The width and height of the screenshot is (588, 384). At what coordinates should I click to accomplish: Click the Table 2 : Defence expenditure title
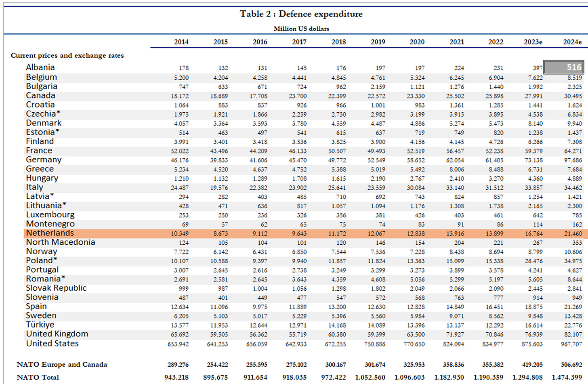[301, 14]
